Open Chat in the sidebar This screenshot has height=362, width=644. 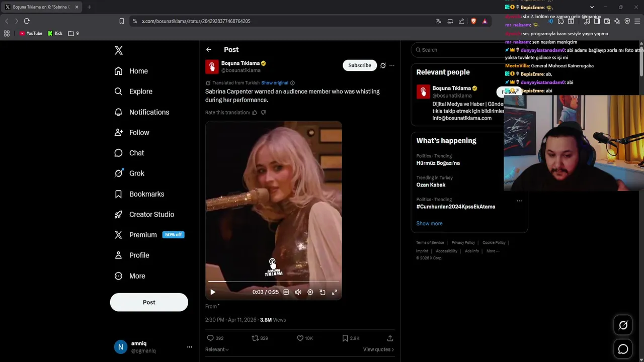(129, 153)
